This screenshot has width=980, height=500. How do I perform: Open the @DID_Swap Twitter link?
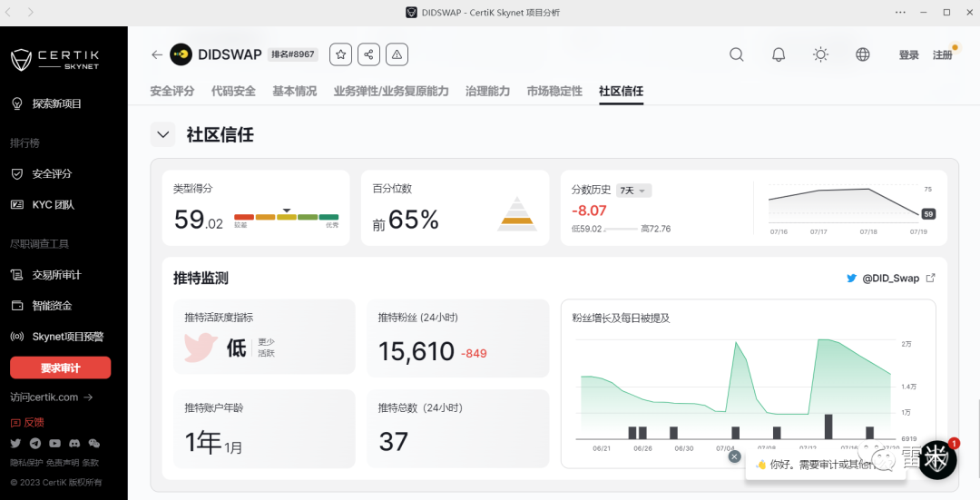pos(891,278)
